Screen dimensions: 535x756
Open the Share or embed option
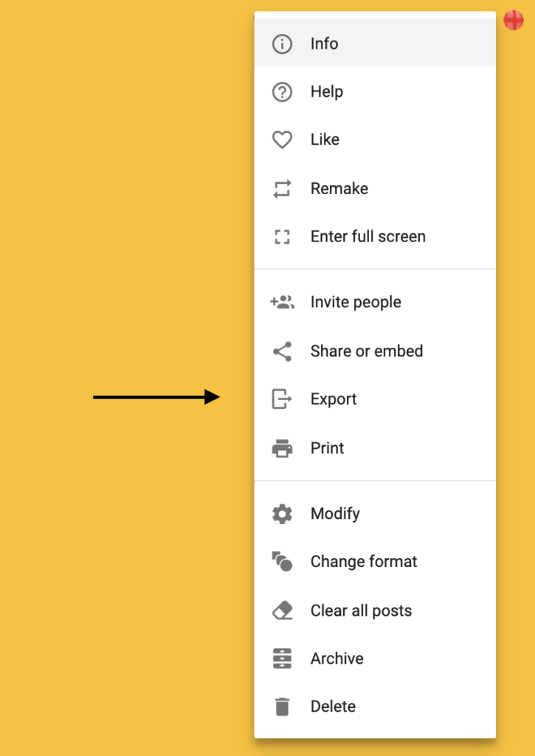[375, 351]
